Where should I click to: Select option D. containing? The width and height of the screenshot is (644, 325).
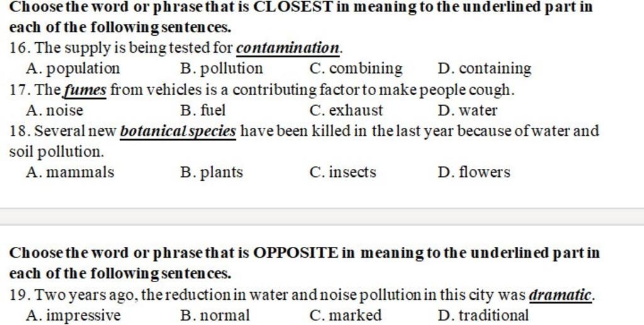[x=485, y=69]
